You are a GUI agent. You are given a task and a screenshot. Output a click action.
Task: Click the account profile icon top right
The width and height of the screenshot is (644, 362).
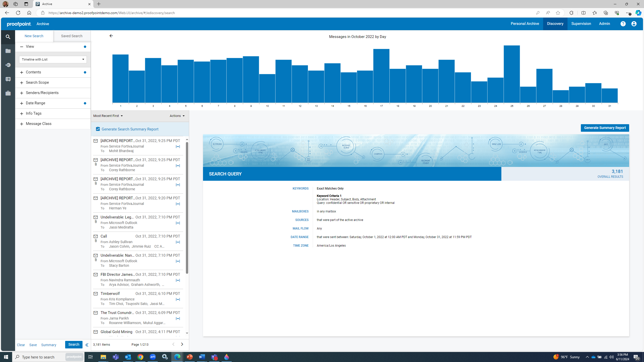click(x=634, y=24)
